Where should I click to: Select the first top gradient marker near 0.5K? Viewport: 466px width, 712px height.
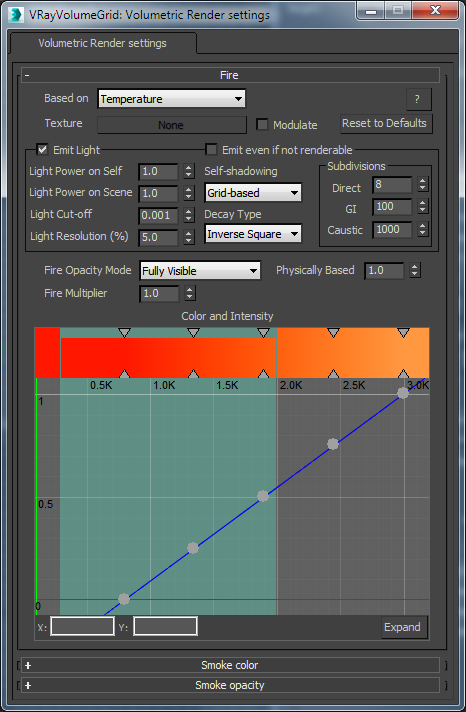(124, 333)
